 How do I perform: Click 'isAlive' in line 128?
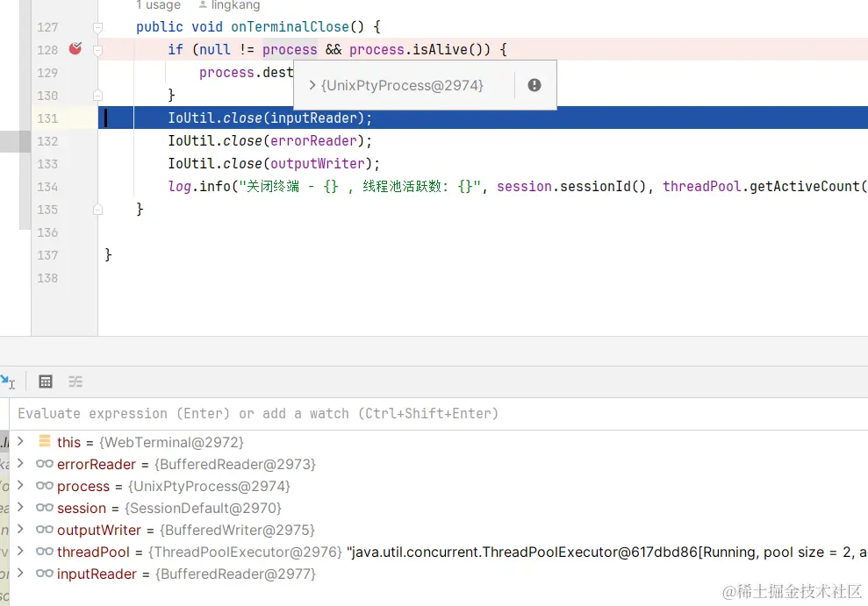[440, 50]
